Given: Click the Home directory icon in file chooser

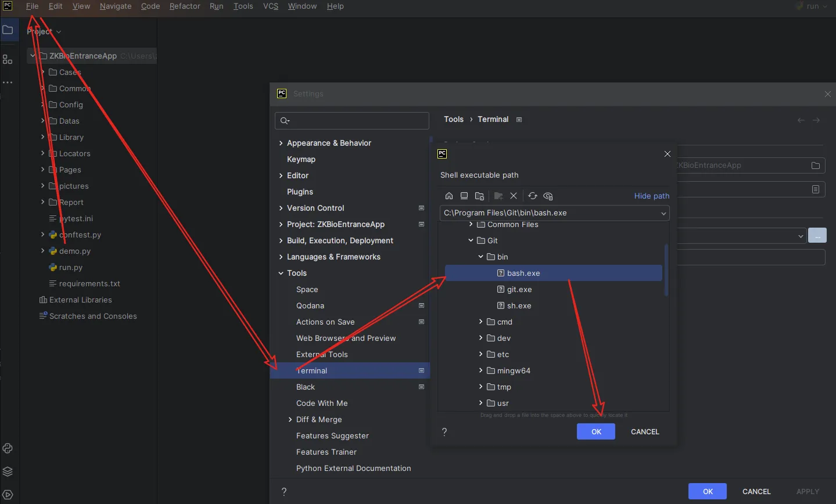Looking at the screenshot, I should click(449, 196).
